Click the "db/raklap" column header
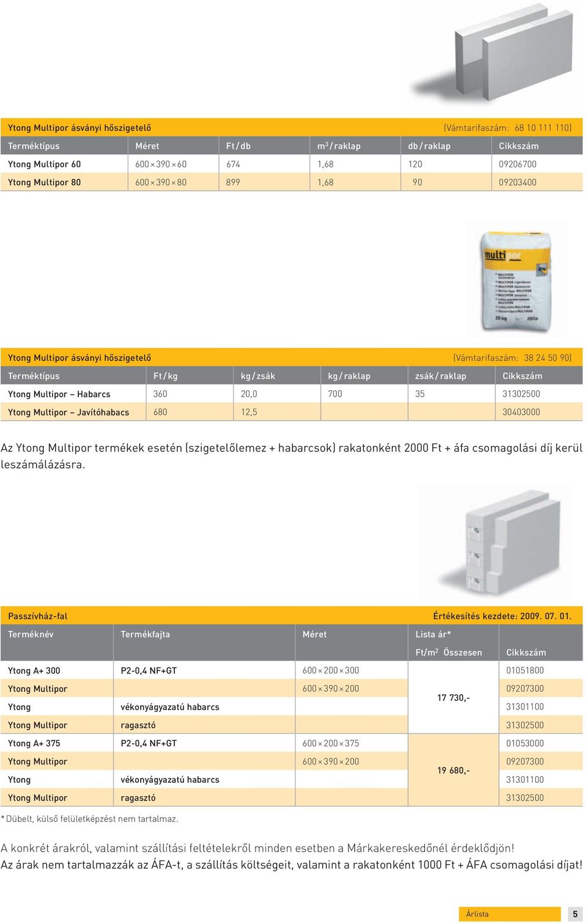Image resolution: width=587 pixels, height=924 pixels. (429, 146)
